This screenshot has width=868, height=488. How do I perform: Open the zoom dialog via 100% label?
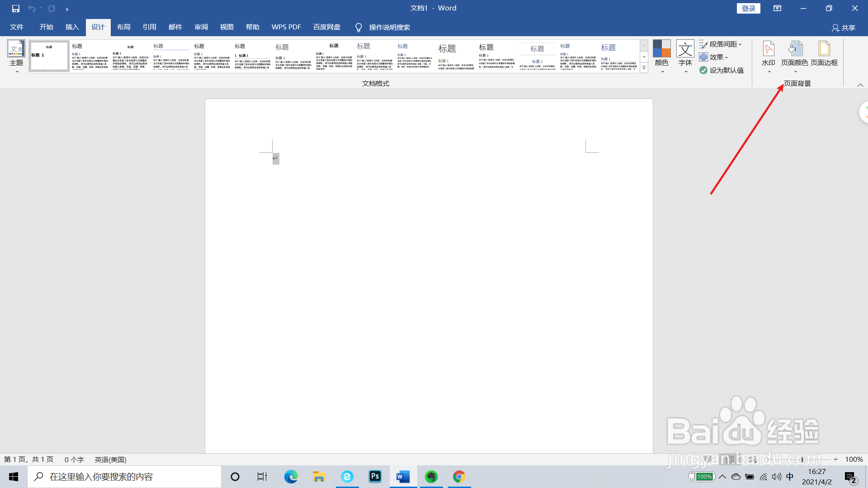click(x=854, y=460)
